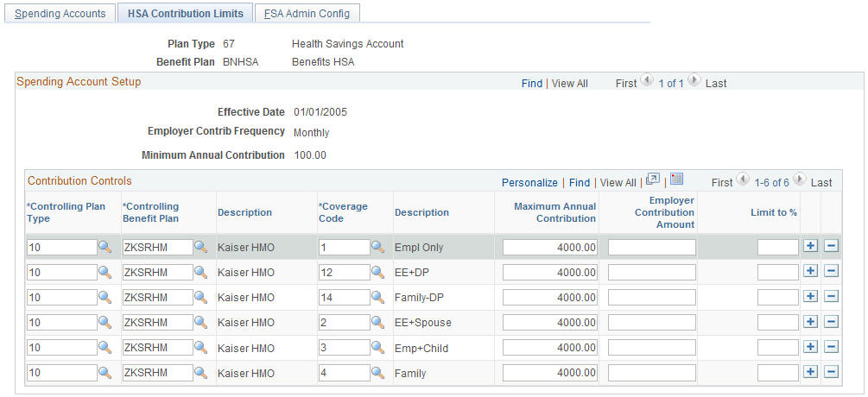Delete the Emp+Child row

pyautogui.click(x=831, y=347)
